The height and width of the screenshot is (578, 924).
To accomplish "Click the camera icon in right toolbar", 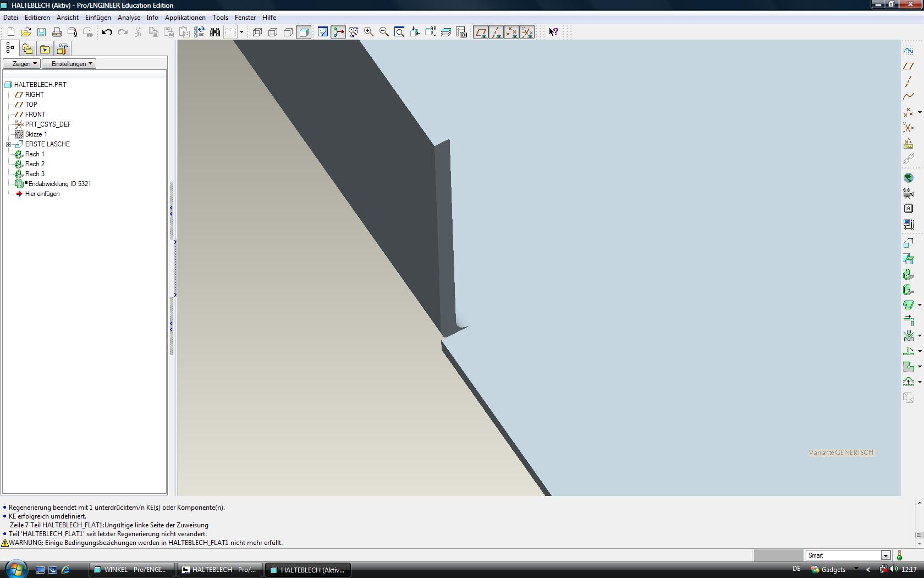I will 909,193.
